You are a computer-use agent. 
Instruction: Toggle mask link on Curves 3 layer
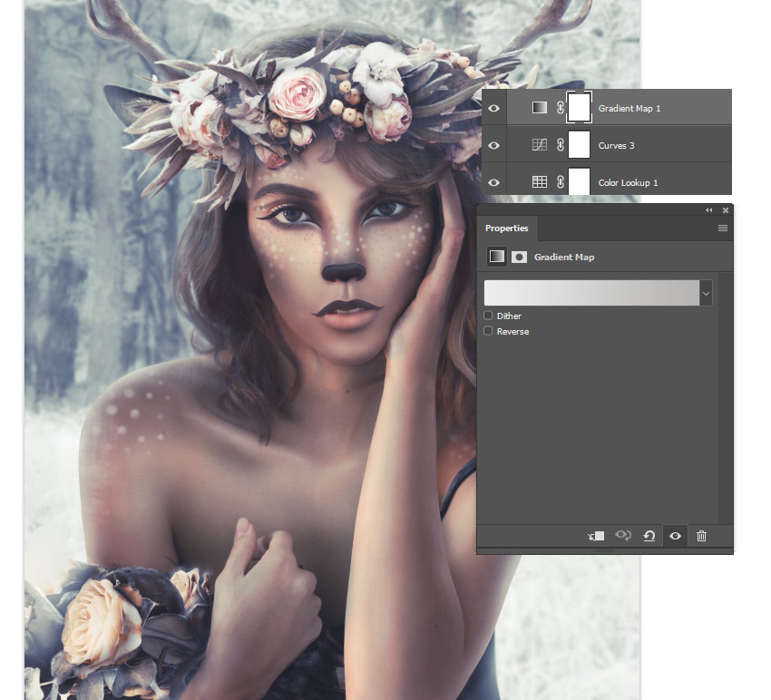pos(560,145)
